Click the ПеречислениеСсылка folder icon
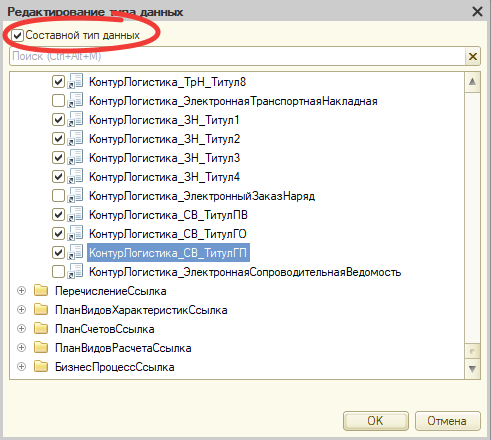491x440 pixels. click(x=41, y=291)
